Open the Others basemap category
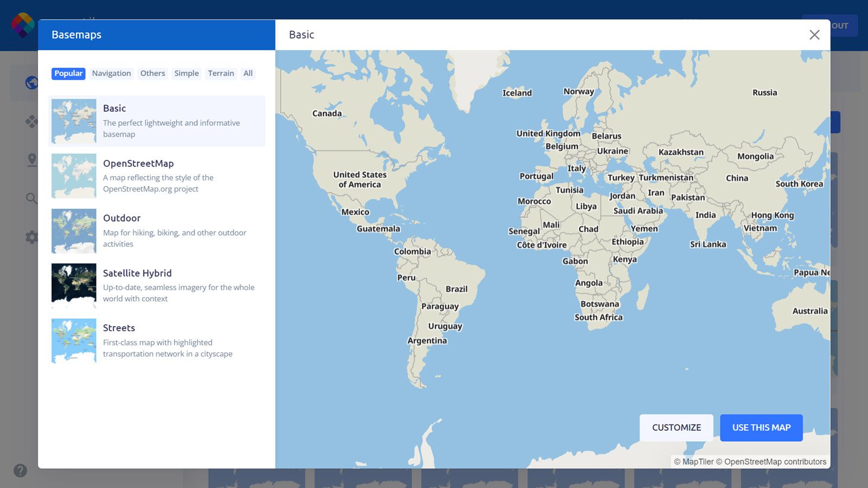Screen dimensions: 868x488 point(152,73)
